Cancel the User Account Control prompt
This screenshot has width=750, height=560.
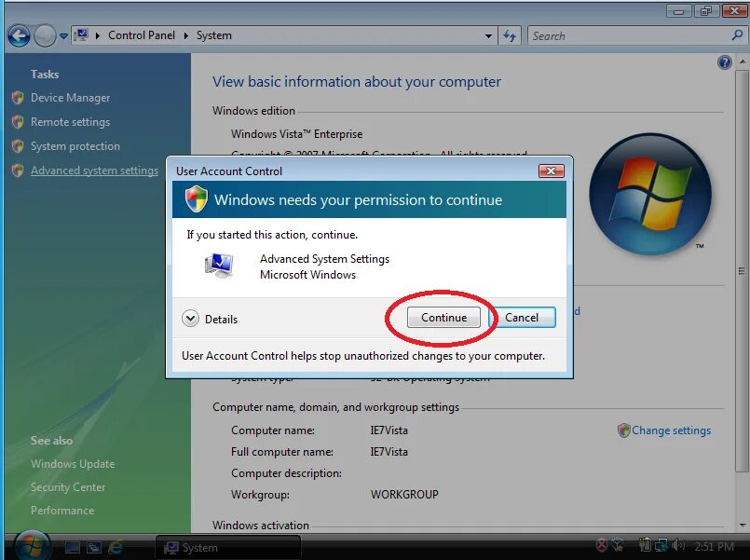(x=524, y=318)
